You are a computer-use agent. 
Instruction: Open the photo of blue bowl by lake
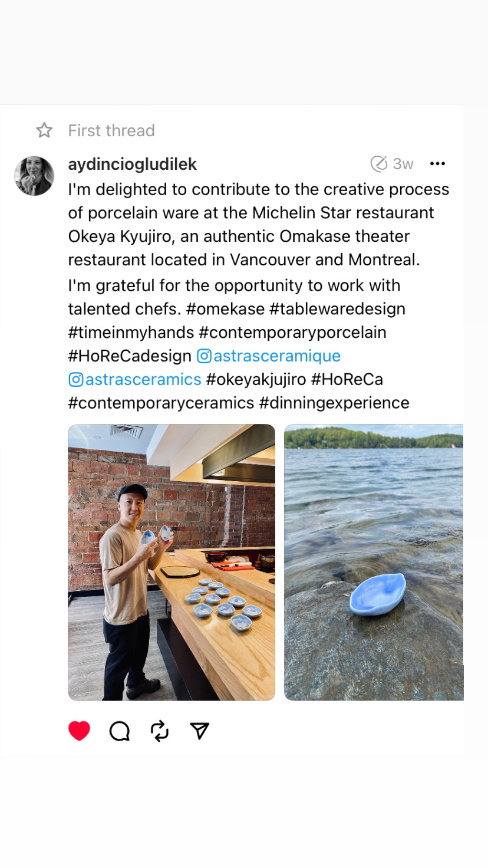374,562
